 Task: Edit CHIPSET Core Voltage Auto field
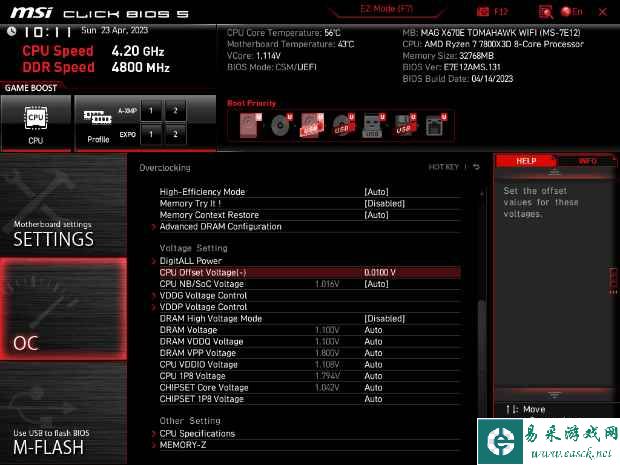(x=373, y=388)
